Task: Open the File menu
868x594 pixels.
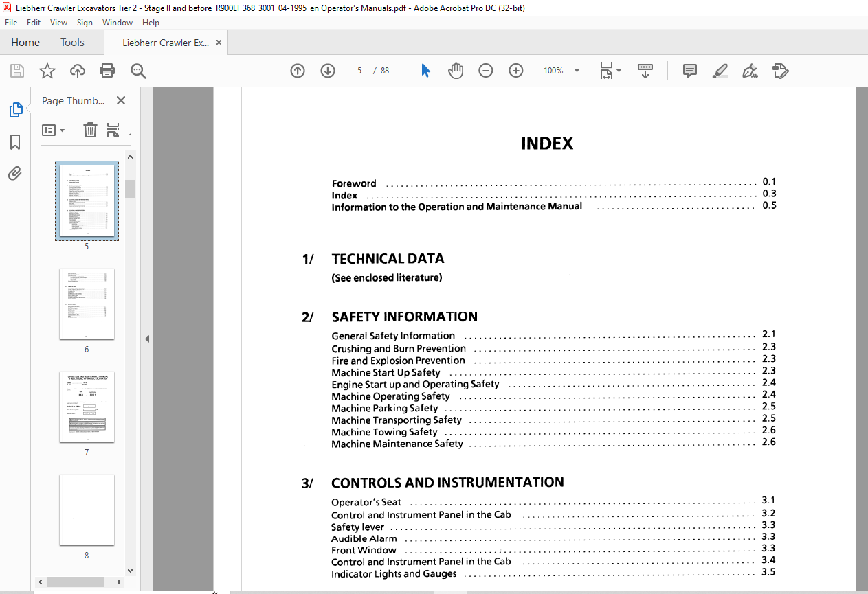Action: click(11, 23)
